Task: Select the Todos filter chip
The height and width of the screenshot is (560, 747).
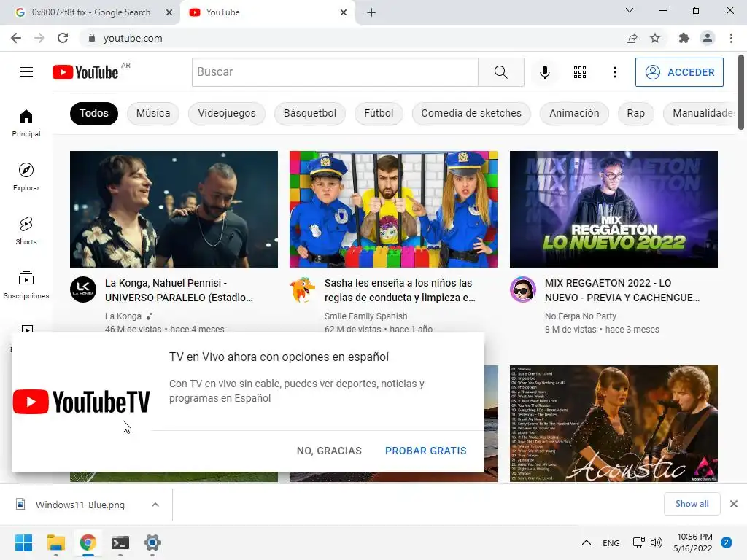Action: pos(94,113)
